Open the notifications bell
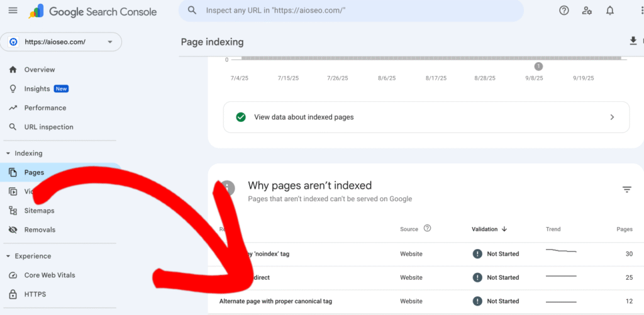644x315 pixels. 609,11
